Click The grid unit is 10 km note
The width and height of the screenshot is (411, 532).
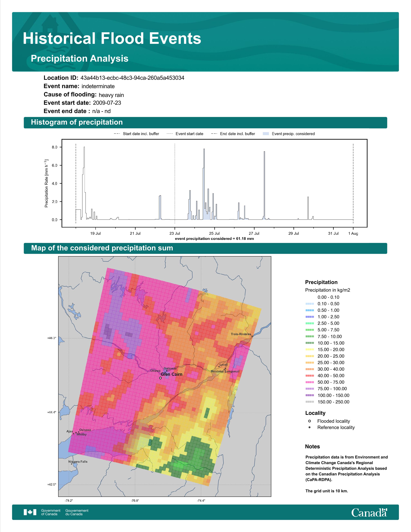point(327,491)
